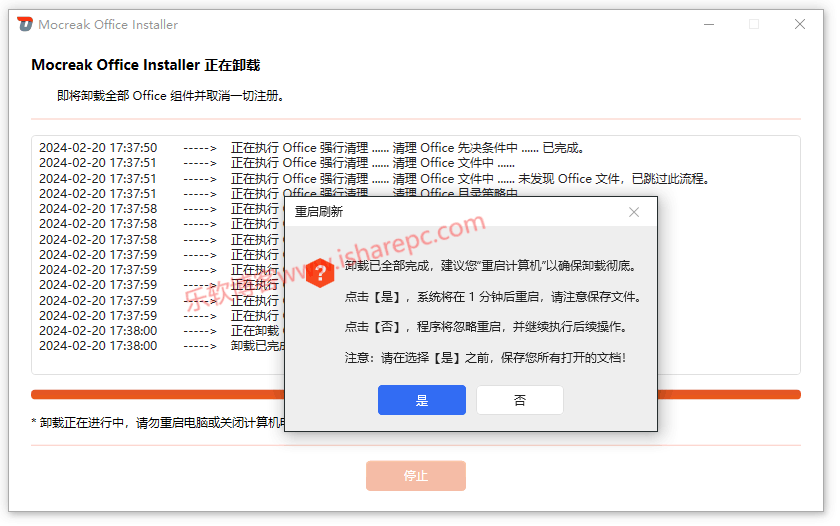Click the note 注意：请在选择【是】之前
This screenshot has width=840, height=526.
[x=485, y=358]
